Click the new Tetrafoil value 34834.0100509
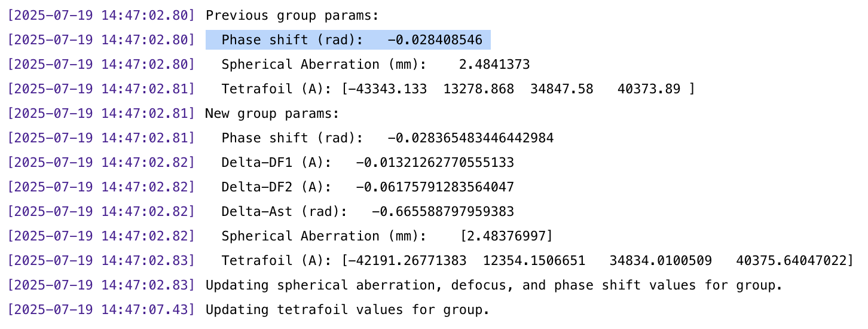This screenshot has width=868, height=329. (x=661, y=261)
